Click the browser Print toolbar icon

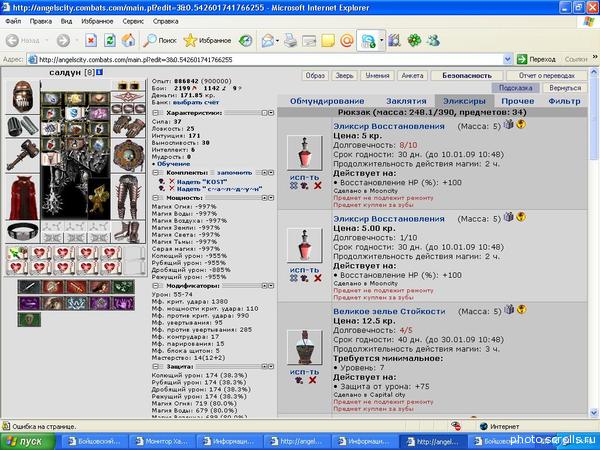[x=290, y=40]
